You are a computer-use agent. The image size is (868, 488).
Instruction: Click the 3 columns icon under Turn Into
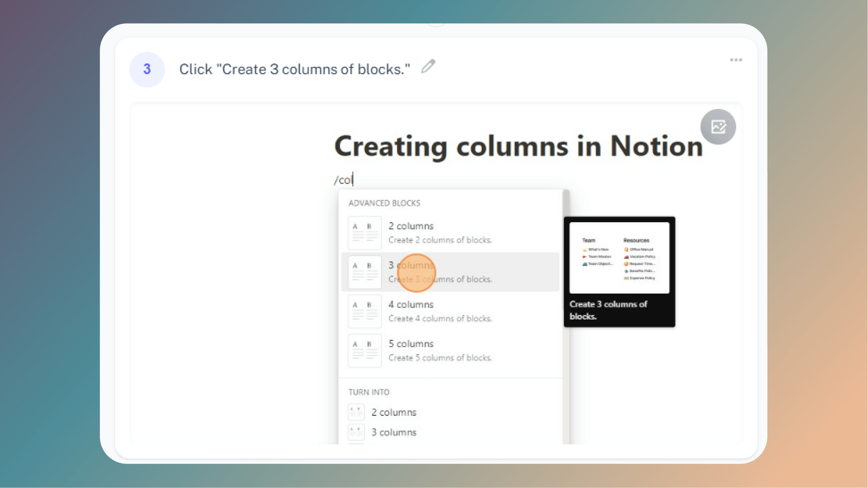356,432
